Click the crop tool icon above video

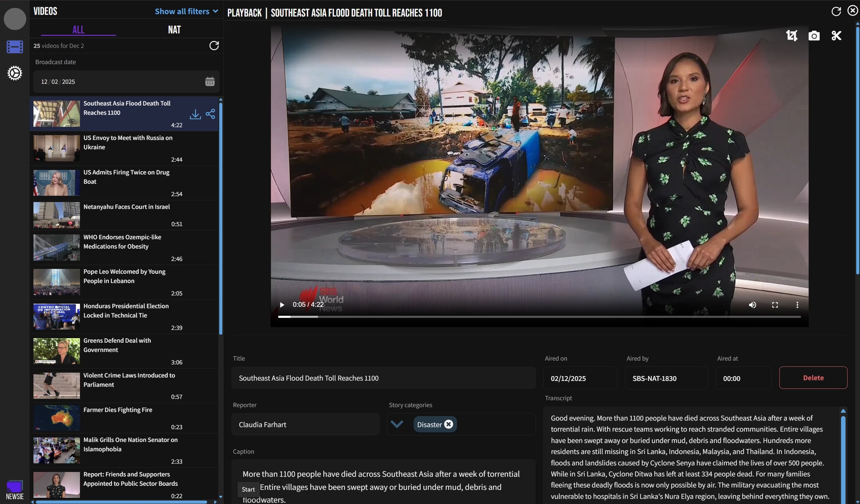click(x=791, y=36)
